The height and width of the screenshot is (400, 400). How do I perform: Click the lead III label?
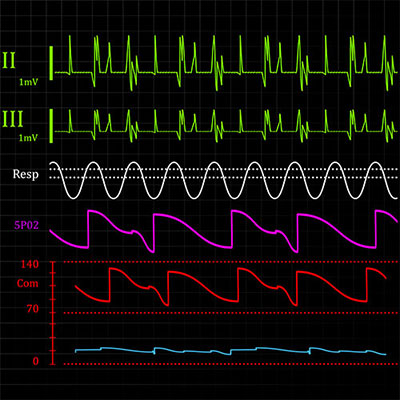(13, 119)
